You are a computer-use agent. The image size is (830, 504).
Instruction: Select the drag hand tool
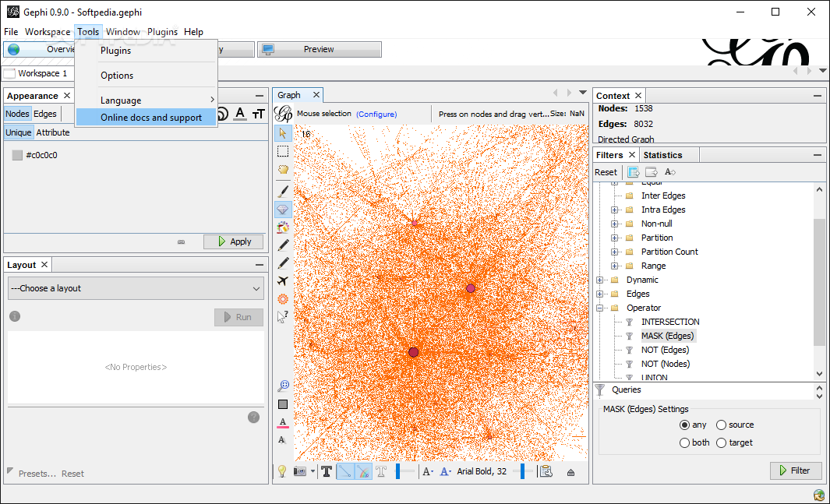(x=283, y=169)
